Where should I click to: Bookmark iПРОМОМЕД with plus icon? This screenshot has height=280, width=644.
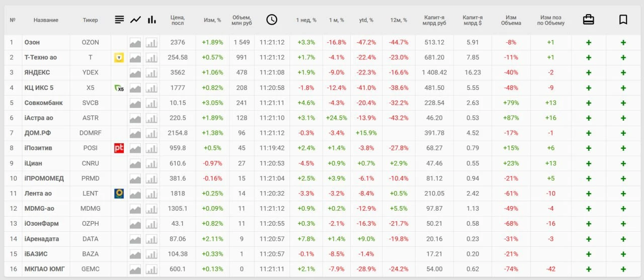(x=623, y=178)
